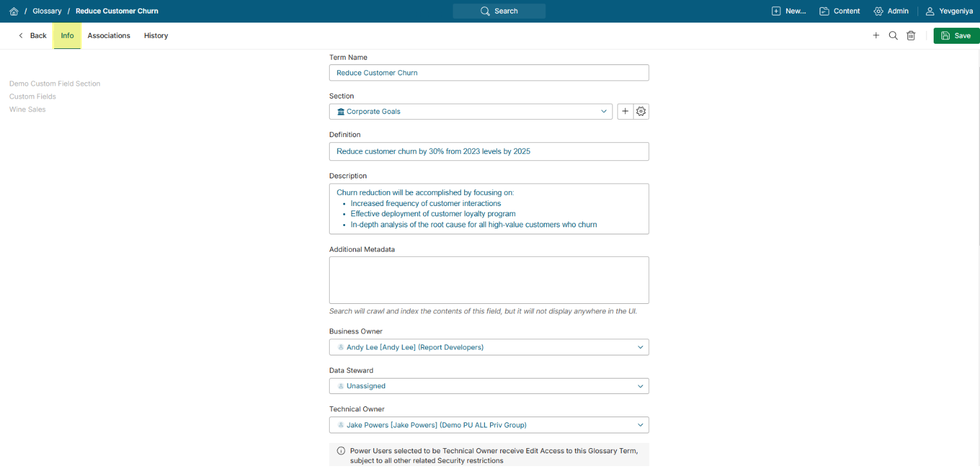
Task: Add new section with plus button
Action: coord(625,111)
